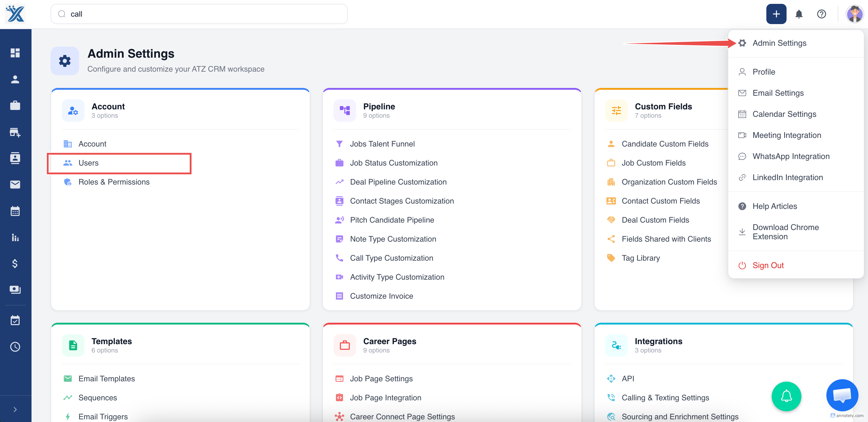Viewport: 868px width, 422px height.
Task: Open Job Status Customization link
Action: click(x=394, y=163)
